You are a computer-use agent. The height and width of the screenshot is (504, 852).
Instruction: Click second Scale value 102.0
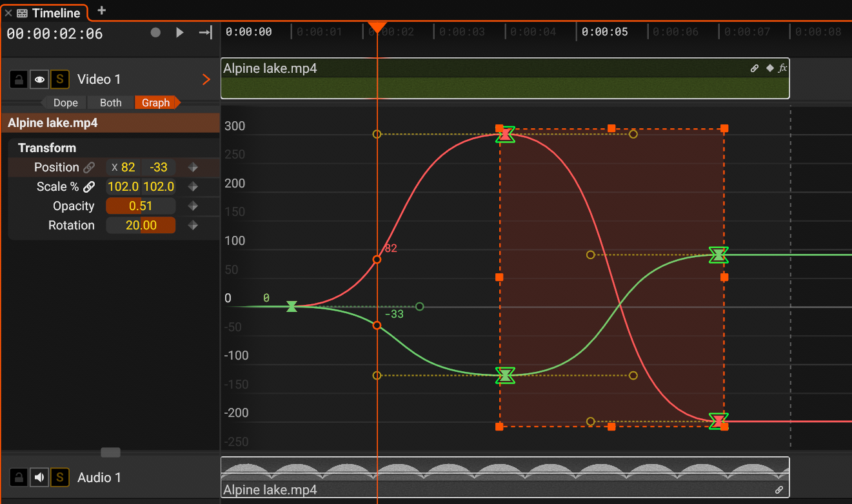[x=159, y=187]
